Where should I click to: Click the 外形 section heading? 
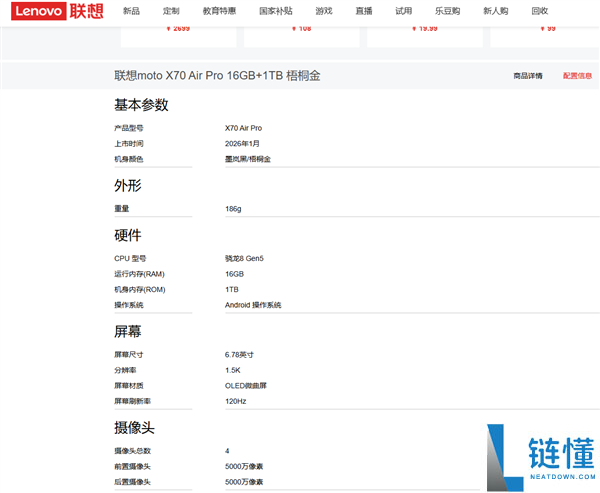pyautogui.click(x=128, y=185)
